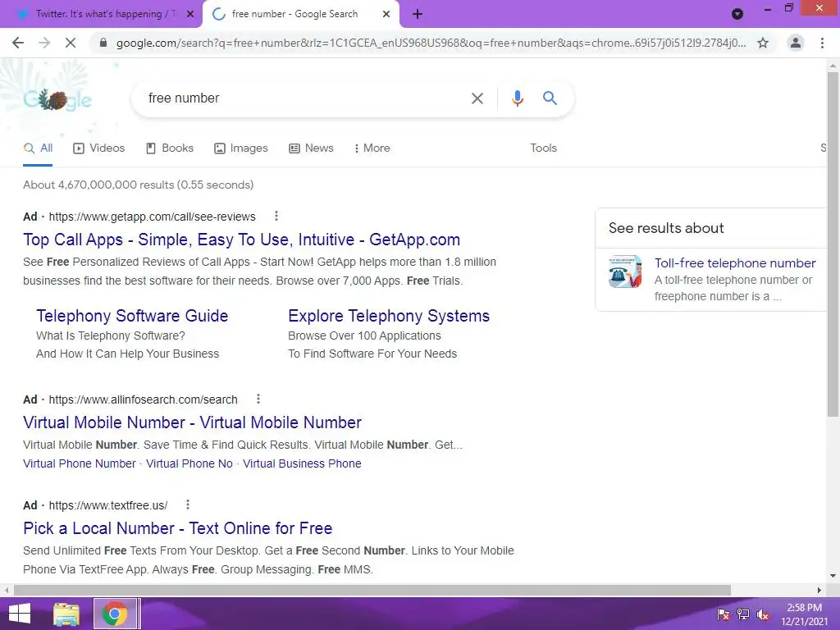Open options for allinfosearch ad
This screenshot has width=840, height=630.
[258, 399]
